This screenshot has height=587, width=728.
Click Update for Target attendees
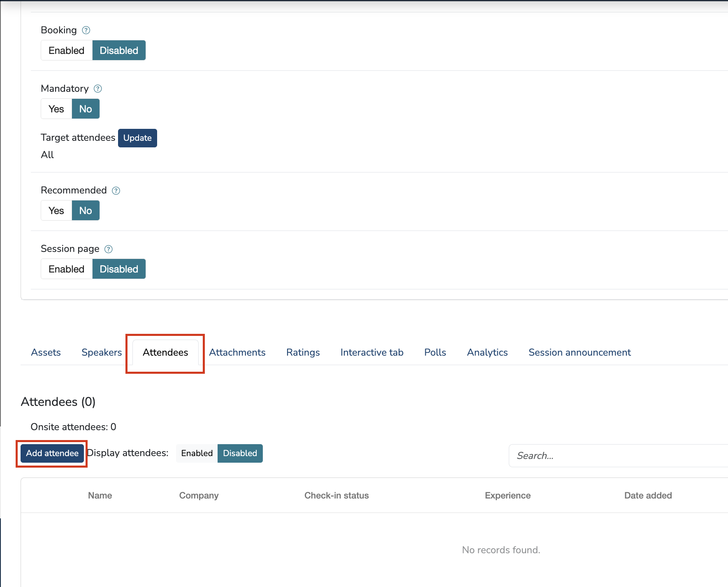click(x=137, y=138)
